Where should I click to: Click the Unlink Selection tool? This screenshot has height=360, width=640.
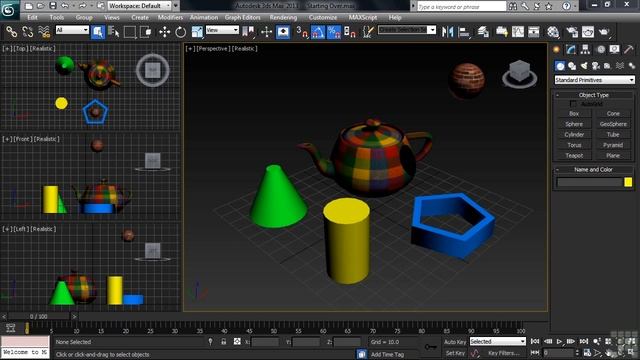[27, 31]
